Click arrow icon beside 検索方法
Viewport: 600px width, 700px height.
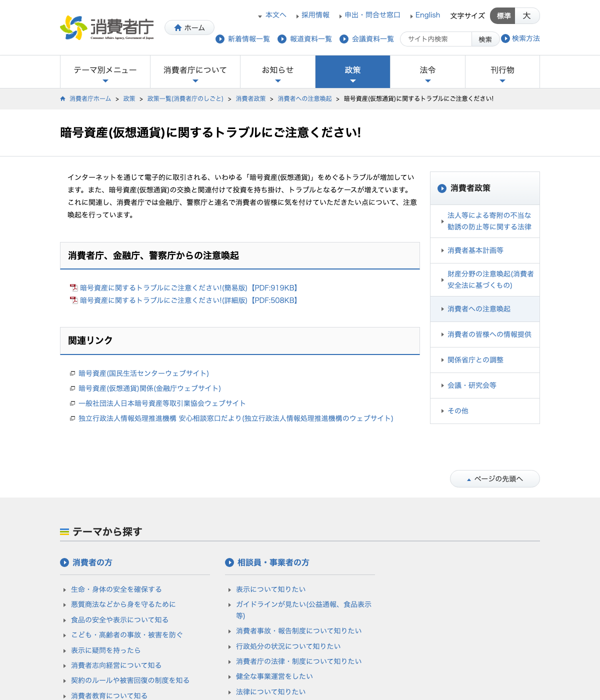pyautogui.click(x=505, y=38)
